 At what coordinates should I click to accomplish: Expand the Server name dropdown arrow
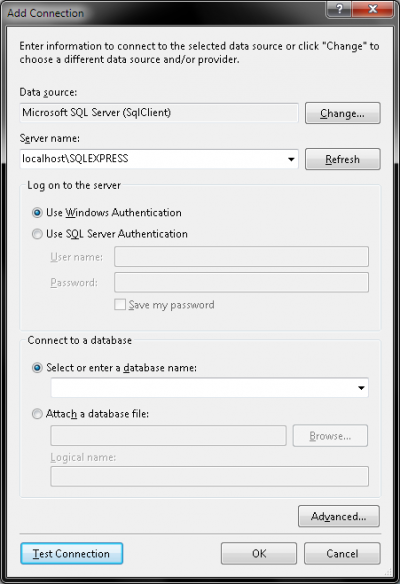tap(291, 159)
